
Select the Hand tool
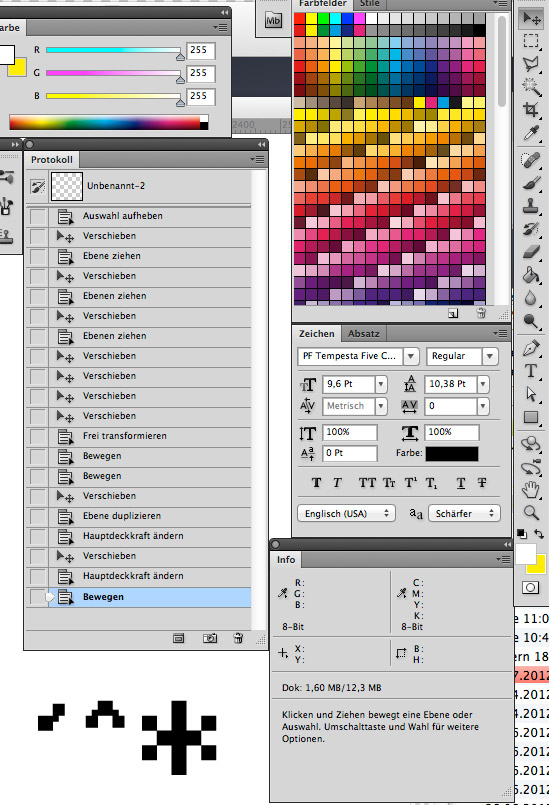point(531,489)
